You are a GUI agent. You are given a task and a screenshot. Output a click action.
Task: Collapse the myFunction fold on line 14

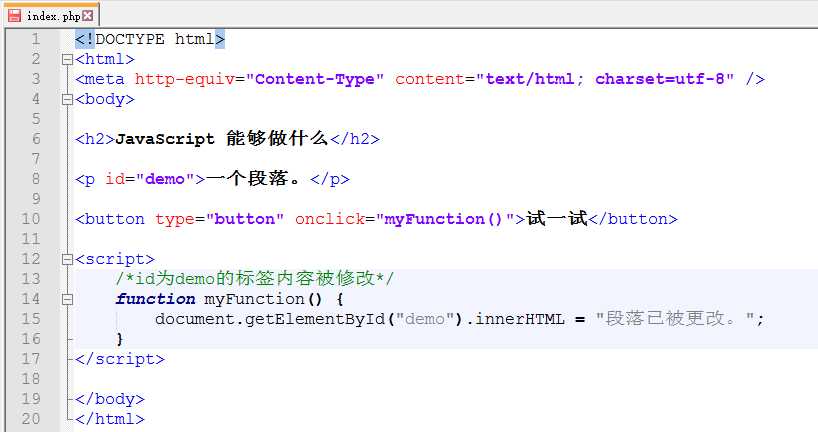point(67,299)
